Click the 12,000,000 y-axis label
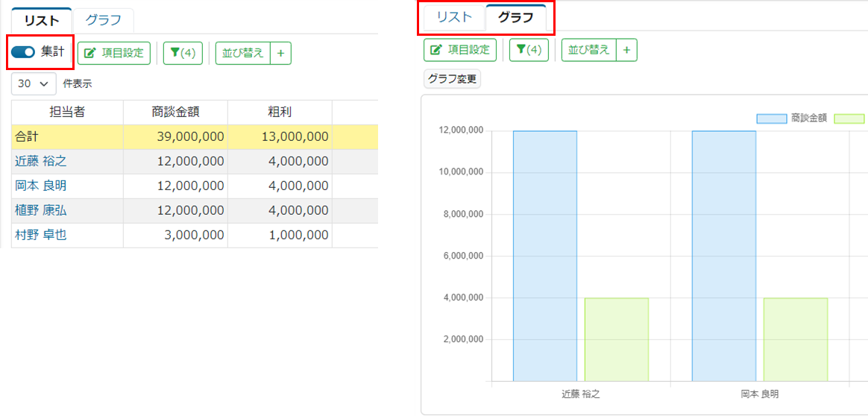This screenshot has height=416, width=868. tap(460, 130)
